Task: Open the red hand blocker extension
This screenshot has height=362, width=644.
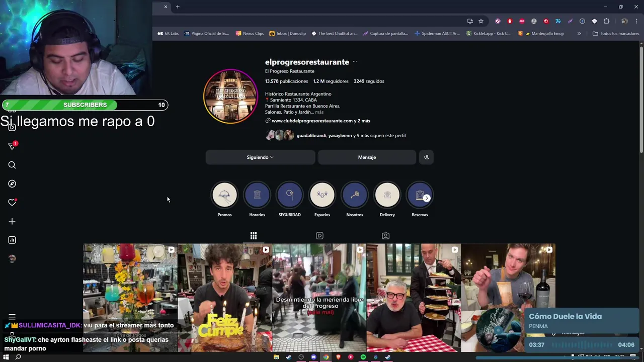Action: 510,21
